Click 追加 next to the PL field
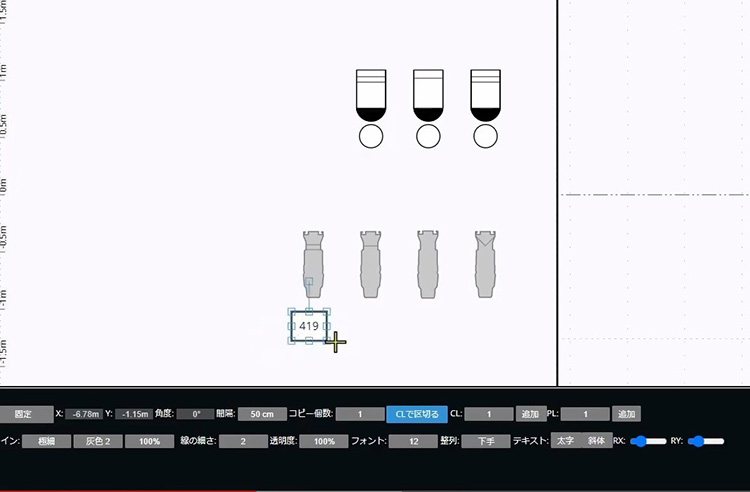The height and width of the screenshot is (492, 750). point(627,414)
